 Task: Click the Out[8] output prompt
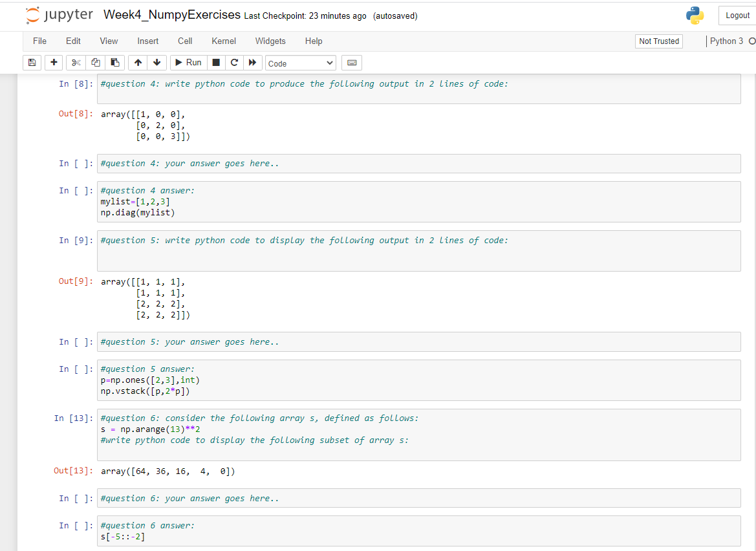(x=76, y=114)
